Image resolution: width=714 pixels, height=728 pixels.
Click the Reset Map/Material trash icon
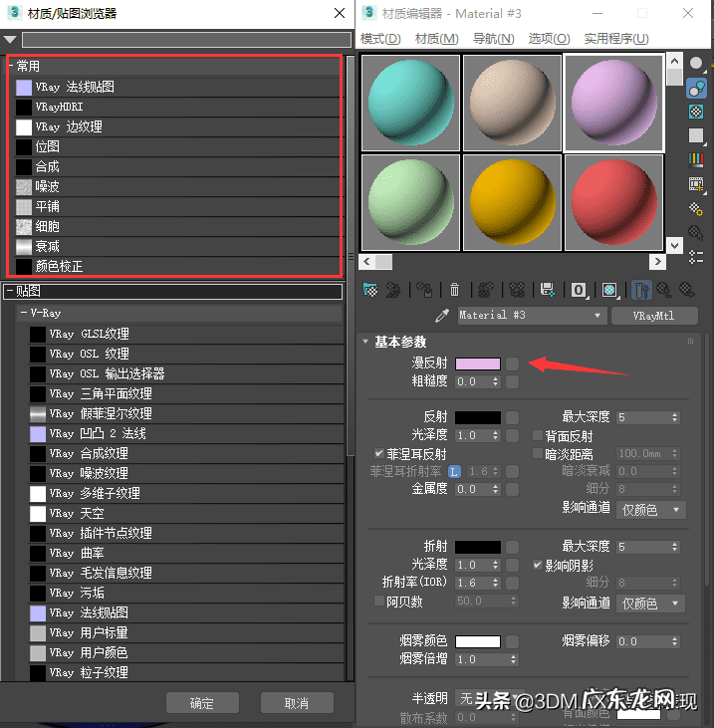click(455, 290)
